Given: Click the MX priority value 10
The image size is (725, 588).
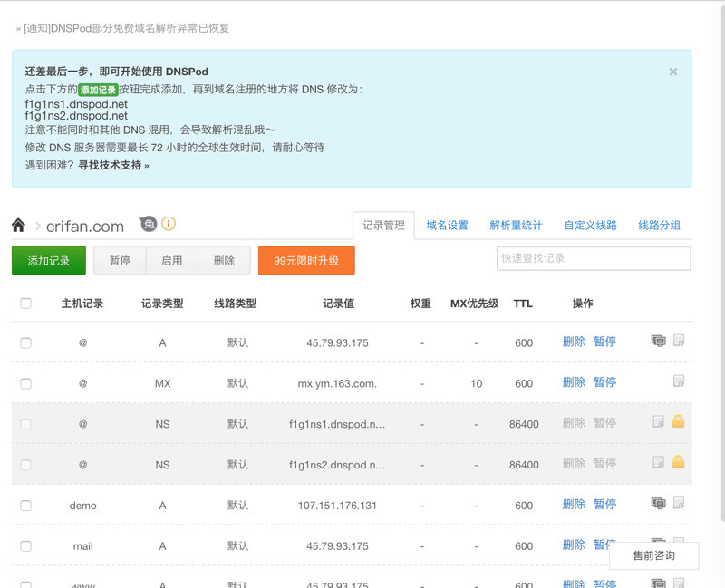Looking at the screenshot, I should [477, 383].
